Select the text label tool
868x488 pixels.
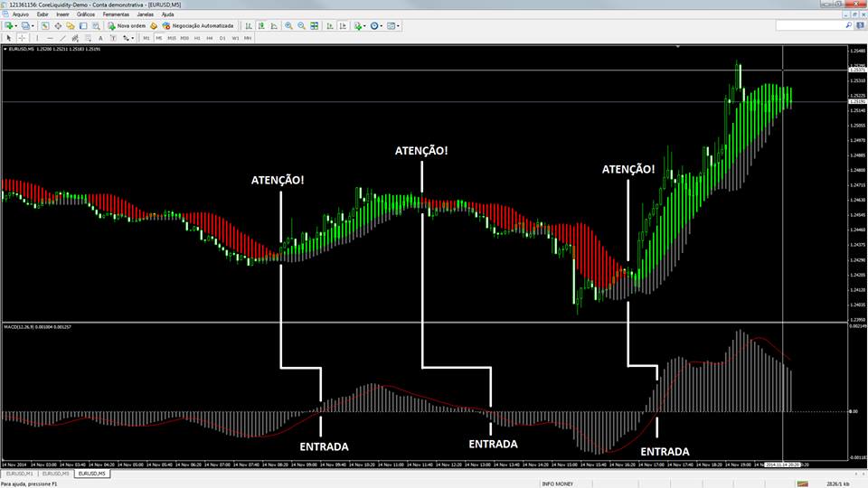tap(114, 38)
